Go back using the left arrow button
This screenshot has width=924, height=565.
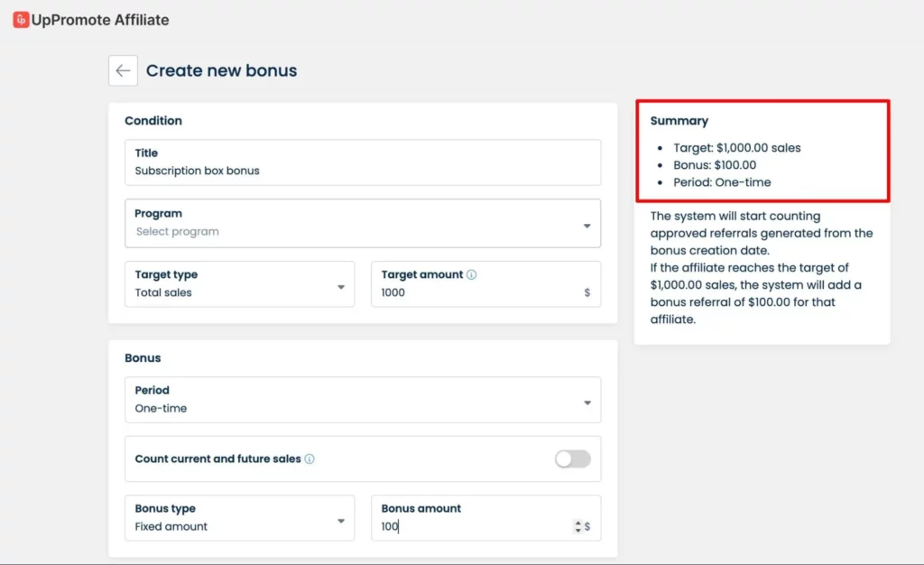(x=123, y=70)
